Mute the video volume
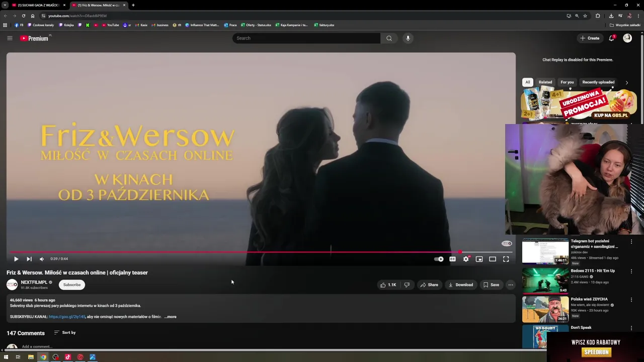Image resolution: width=644 pixels, height=362 pixels. 42,259
